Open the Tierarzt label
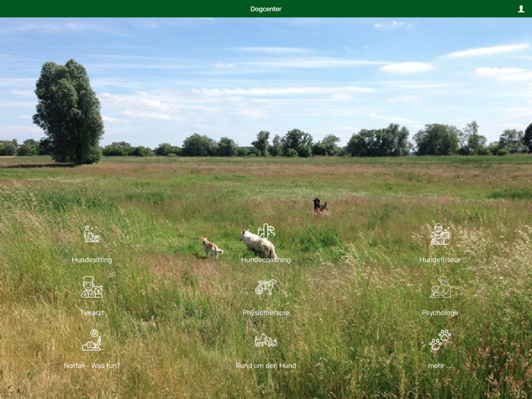Screen dimensions: 532x399 click(92, 313)
